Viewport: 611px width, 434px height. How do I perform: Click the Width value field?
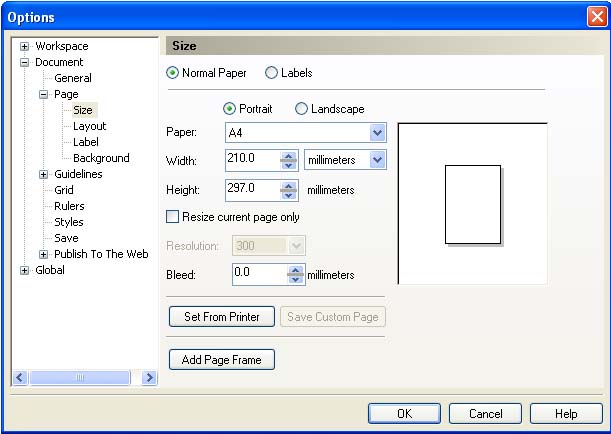point(253,160)
